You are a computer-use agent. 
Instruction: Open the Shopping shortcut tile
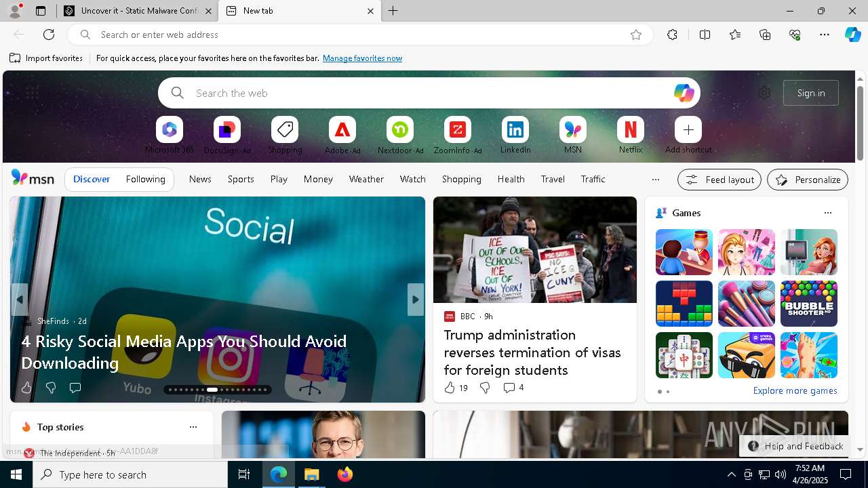click(x=285, y=129)
